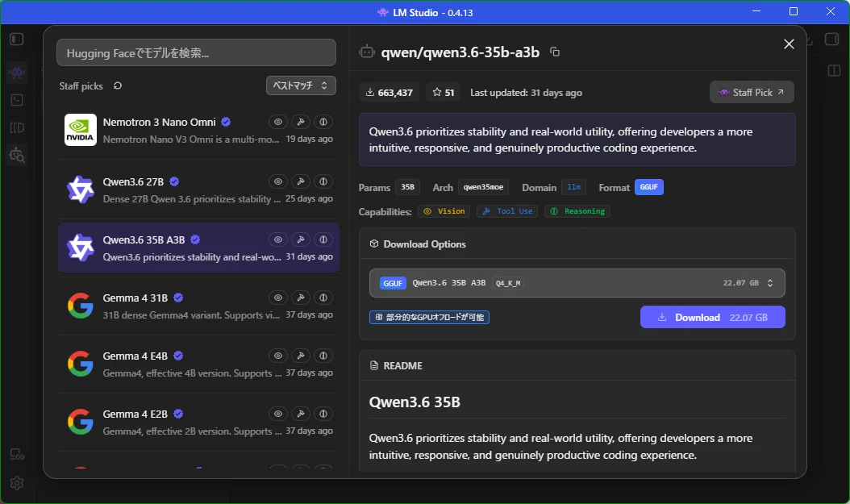
Task: Click the star count 51 button
Action: point(443,92)
